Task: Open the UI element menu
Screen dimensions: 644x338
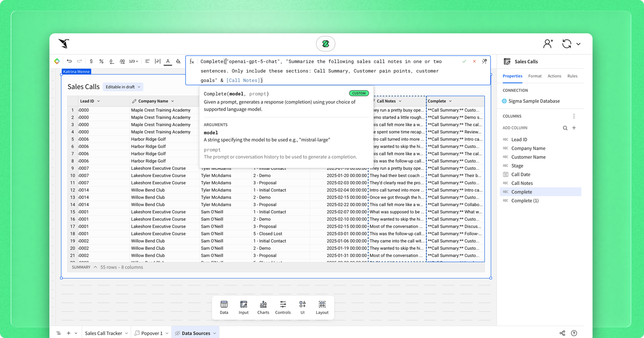Action: tap(302, 307)
